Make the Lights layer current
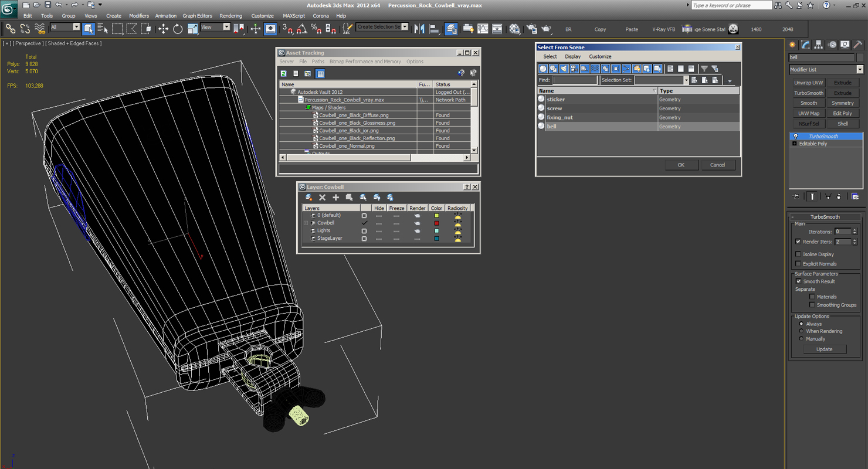 364,231
